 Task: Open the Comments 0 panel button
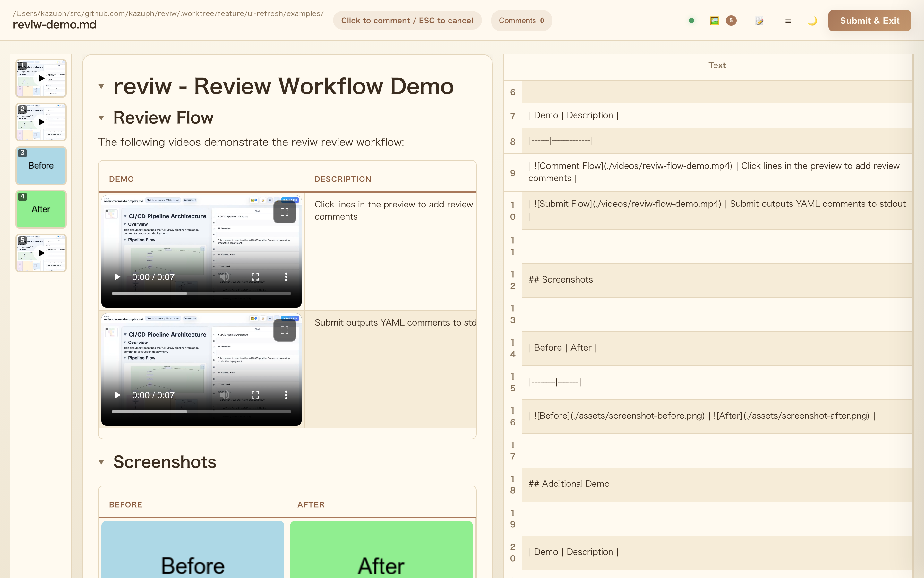pos(521,21)
